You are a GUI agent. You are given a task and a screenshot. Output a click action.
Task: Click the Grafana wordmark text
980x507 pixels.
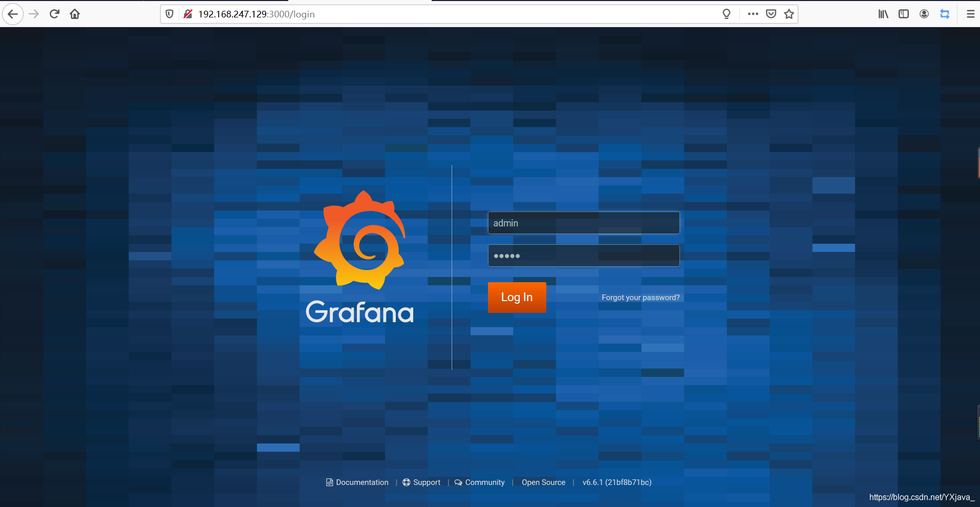pos(360,312)
